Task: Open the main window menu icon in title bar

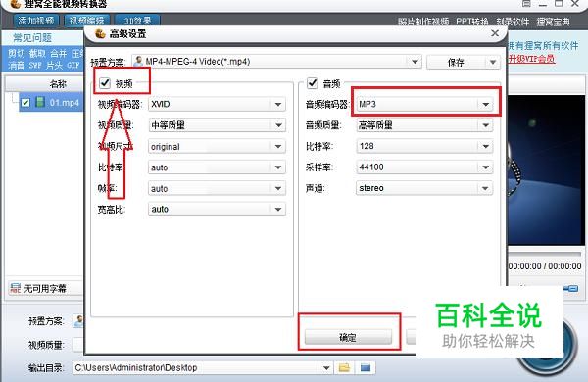Action: (x=526, y=4)
